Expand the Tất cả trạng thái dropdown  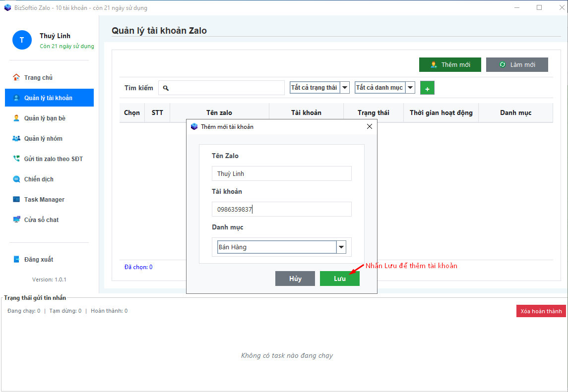[345, 88]
